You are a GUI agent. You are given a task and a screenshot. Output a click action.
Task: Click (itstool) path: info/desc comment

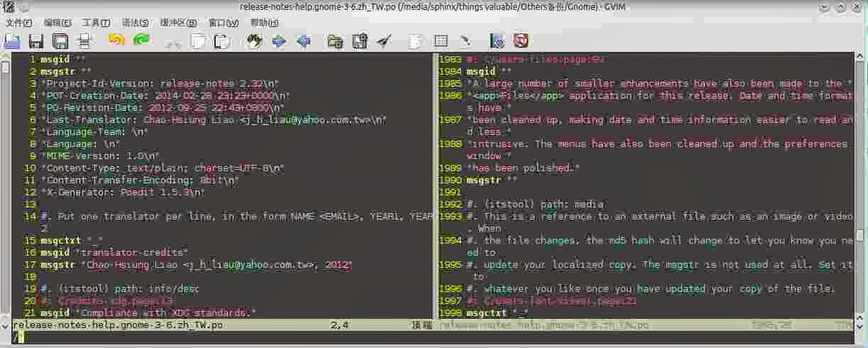pyautogui.click(x=120, y=289)
